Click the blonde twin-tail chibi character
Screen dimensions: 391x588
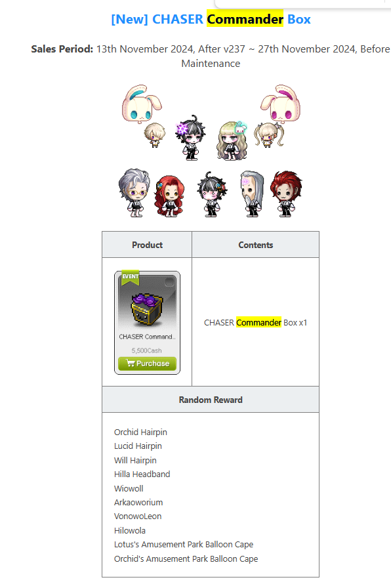tap(268, 135)
